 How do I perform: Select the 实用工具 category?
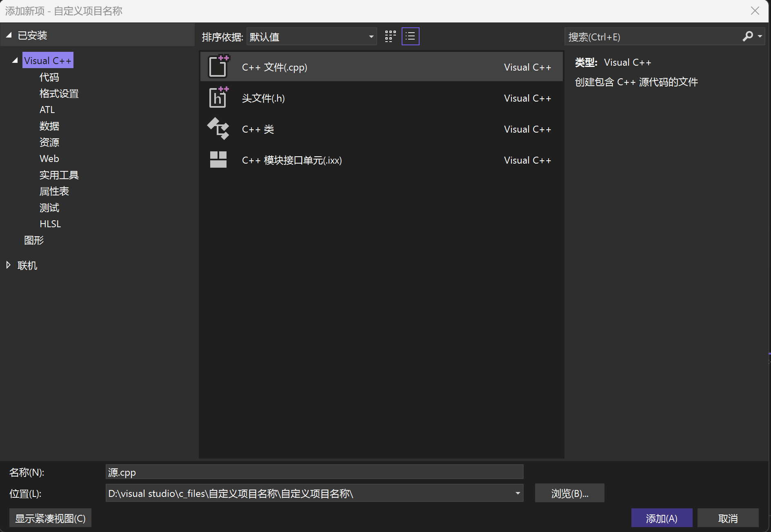coord(59,175)
